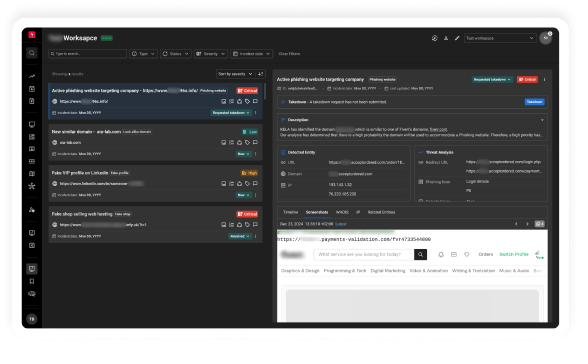Click the red Critical badge in detail header

point(527,79)
